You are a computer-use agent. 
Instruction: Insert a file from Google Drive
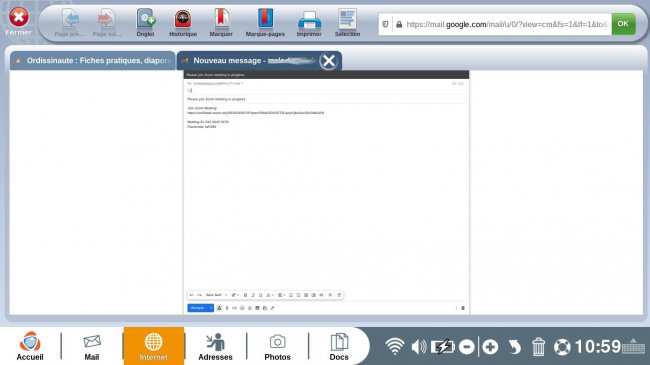click(x=250, y=308)
